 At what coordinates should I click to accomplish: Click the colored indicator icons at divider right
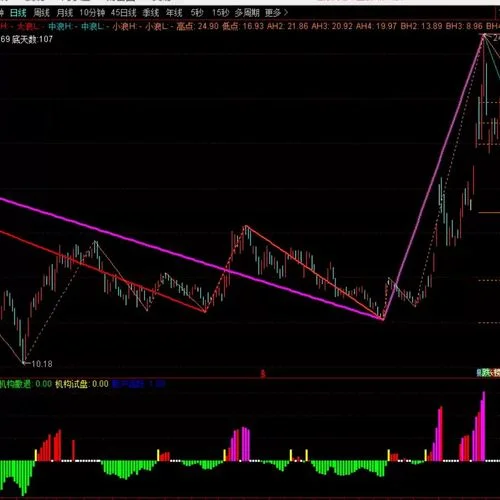coord(488,373)
